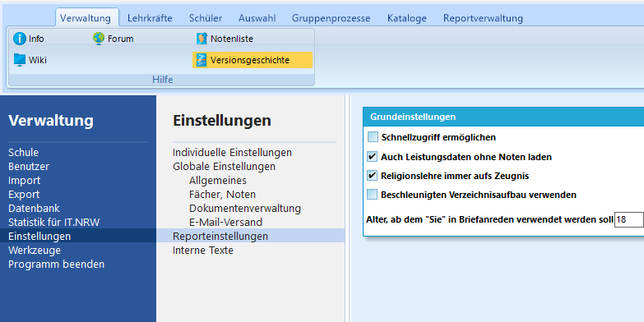Open Export in the sidebar
Viewport: 644px width, 322px height.
coord(24,194)
